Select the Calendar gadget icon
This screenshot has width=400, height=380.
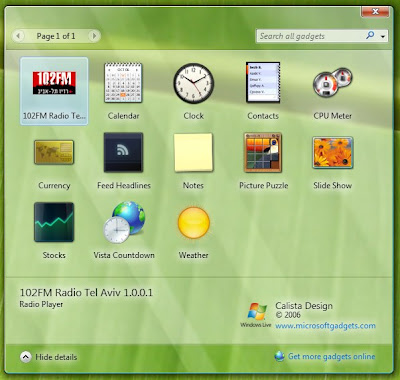coord(123,82)
